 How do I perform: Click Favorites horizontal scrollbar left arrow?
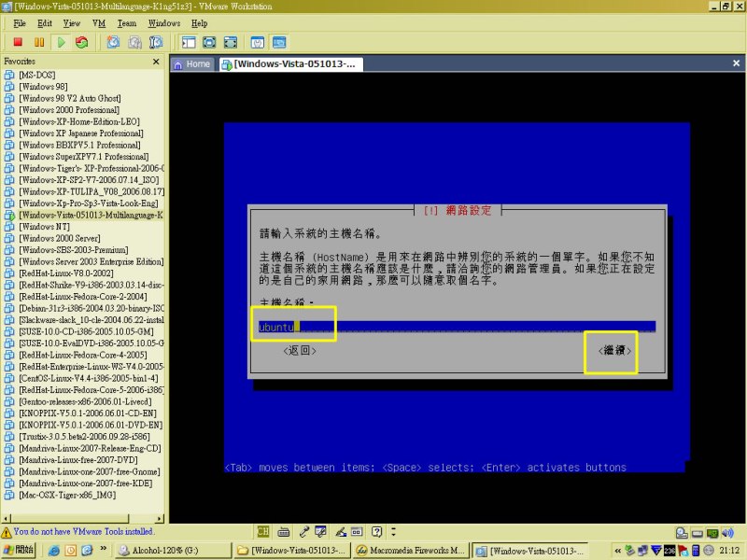click(7, 518)
